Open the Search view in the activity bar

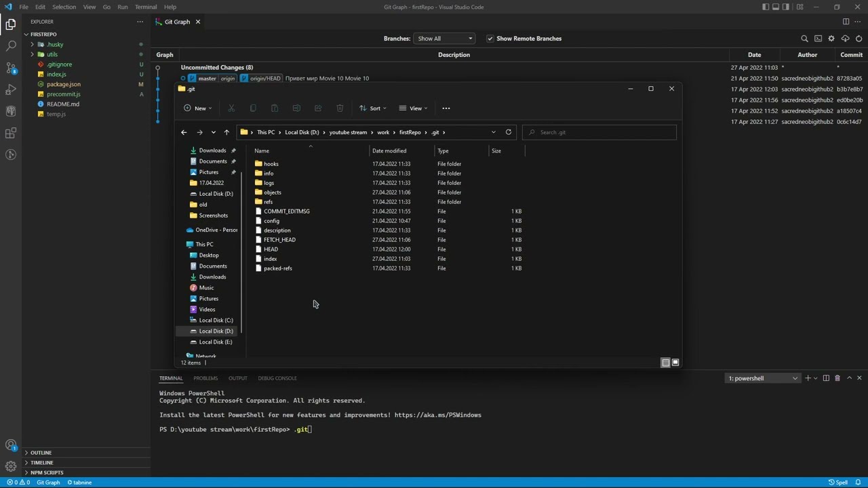[x=11, y=46]
